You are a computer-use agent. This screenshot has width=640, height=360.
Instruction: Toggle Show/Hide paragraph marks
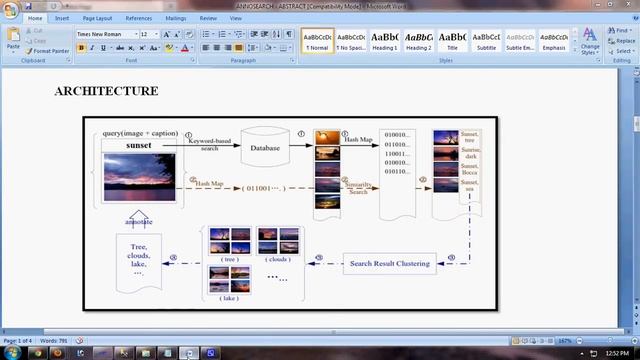pyautogui.click(x=289, y=34)
